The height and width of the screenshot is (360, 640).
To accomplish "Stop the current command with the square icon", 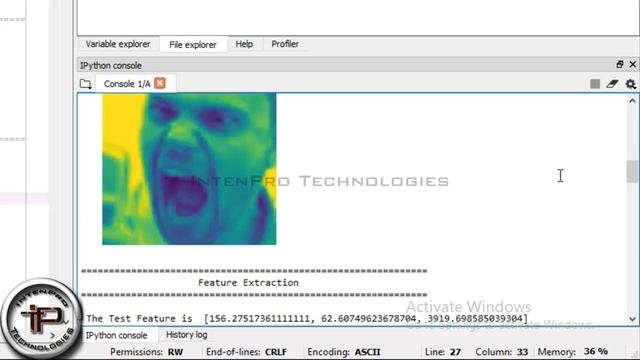I will point(595,84).
